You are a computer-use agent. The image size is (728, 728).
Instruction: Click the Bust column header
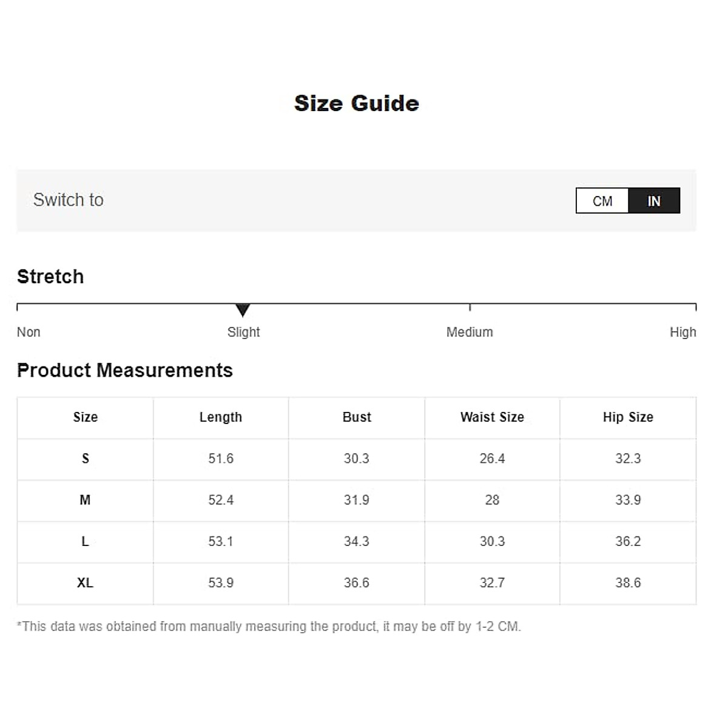357,417
